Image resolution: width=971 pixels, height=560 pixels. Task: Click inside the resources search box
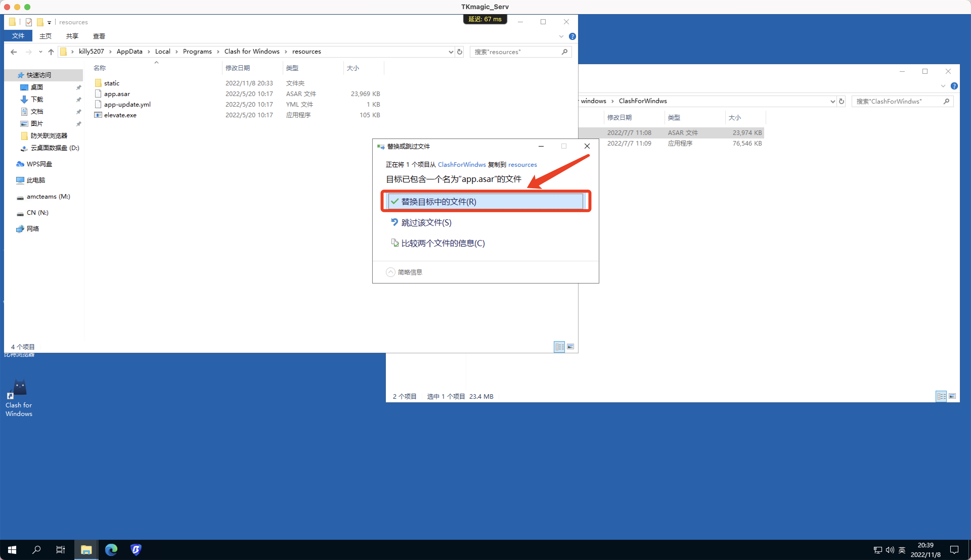click(516, 52)
